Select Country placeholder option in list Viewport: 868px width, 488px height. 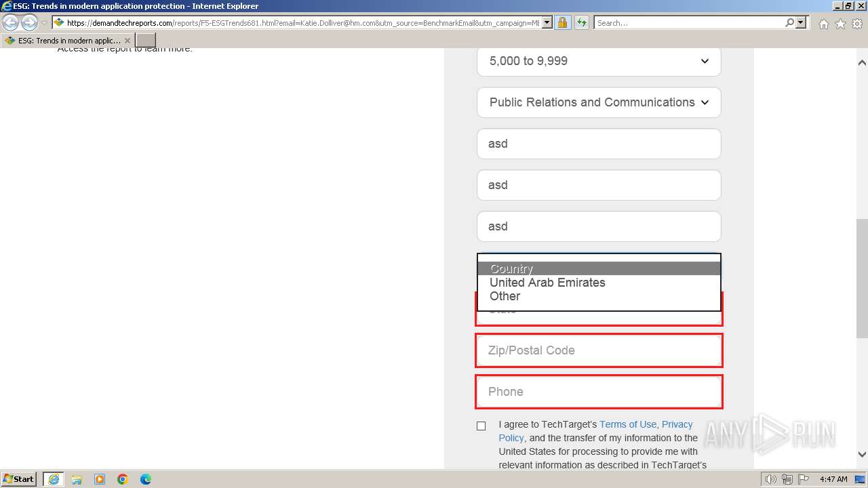599,268
